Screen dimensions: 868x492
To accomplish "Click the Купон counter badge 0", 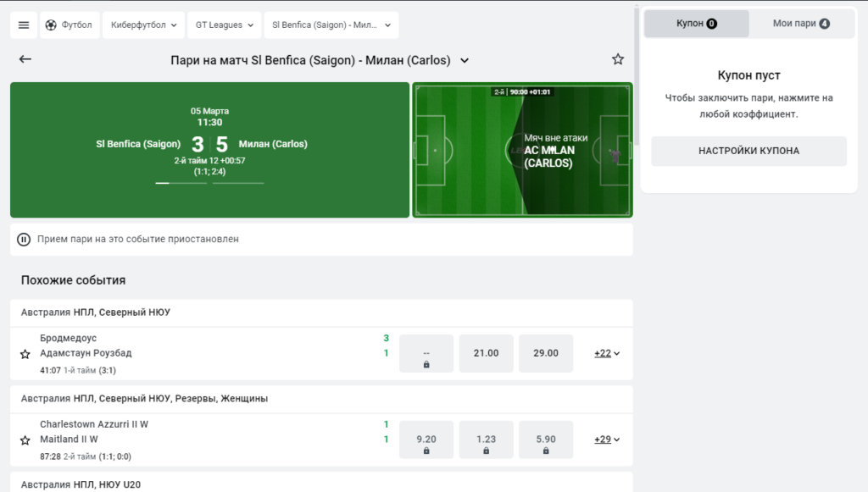I will pyautogui.click(x=712, y=23).
